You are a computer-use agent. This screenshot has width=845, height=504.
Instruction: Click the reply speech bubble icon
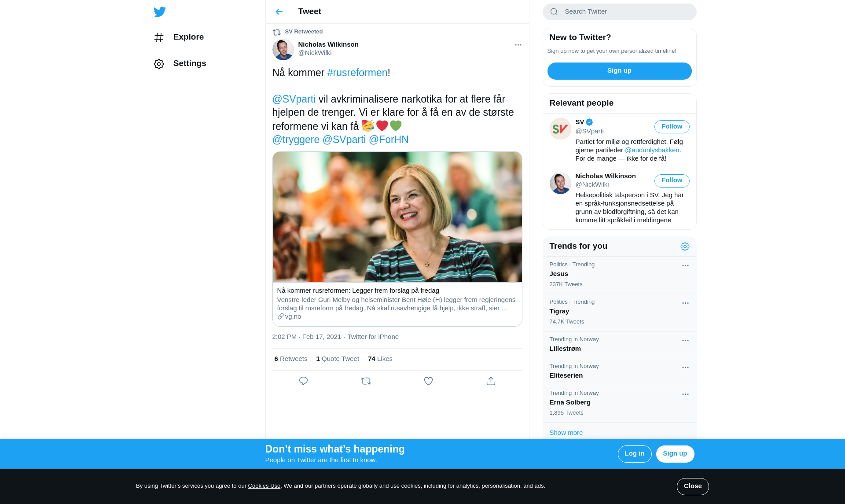pyautogui.click(x=303, y=381)
